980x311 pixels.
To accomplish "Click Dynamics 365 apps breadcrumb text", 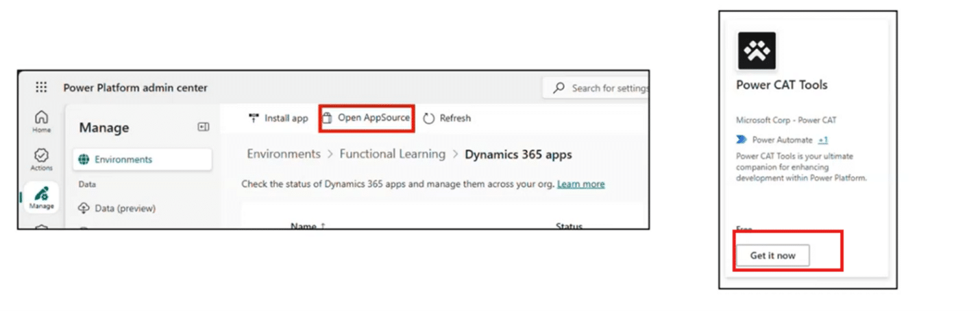I will coord(518,154).
